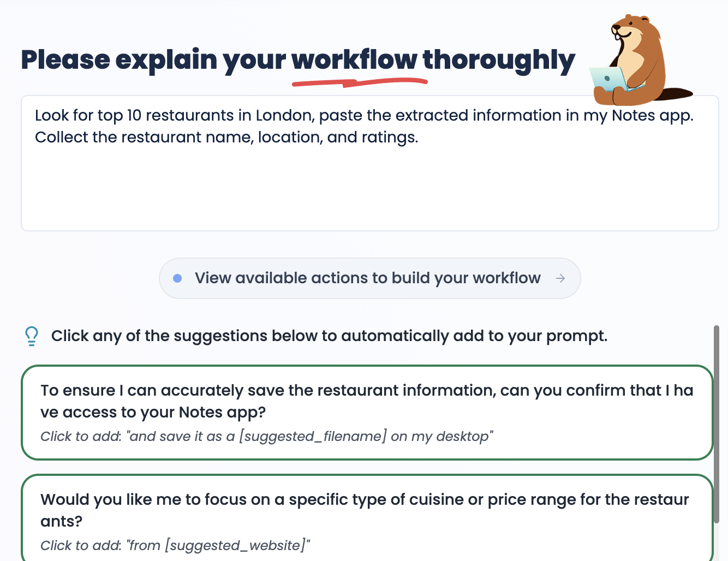Click the laptop held by the beaver

pyautogui.click(x=607, y=78)
